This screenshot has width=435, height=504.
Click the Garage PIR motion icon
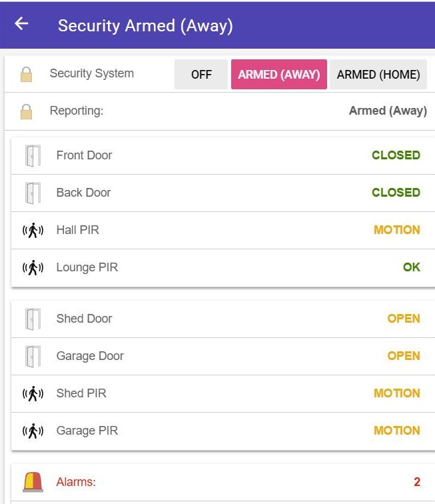coord(33,431)
